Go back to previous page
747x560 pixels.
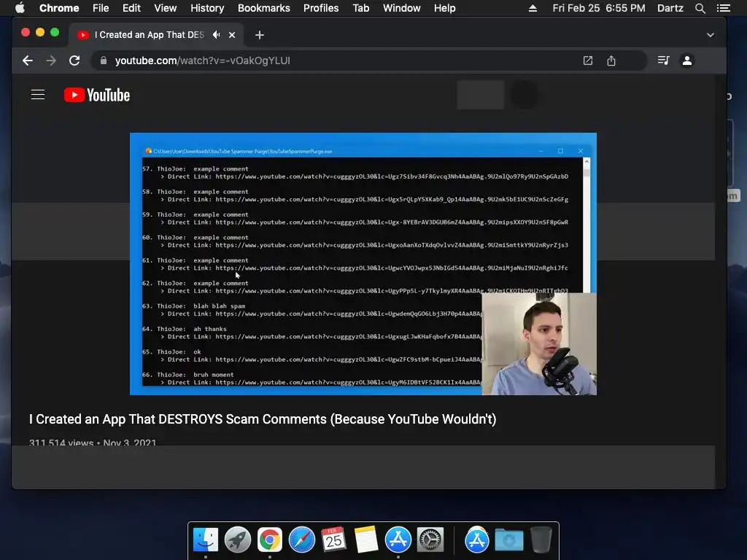pyautogui.click(x=28, y=61)
